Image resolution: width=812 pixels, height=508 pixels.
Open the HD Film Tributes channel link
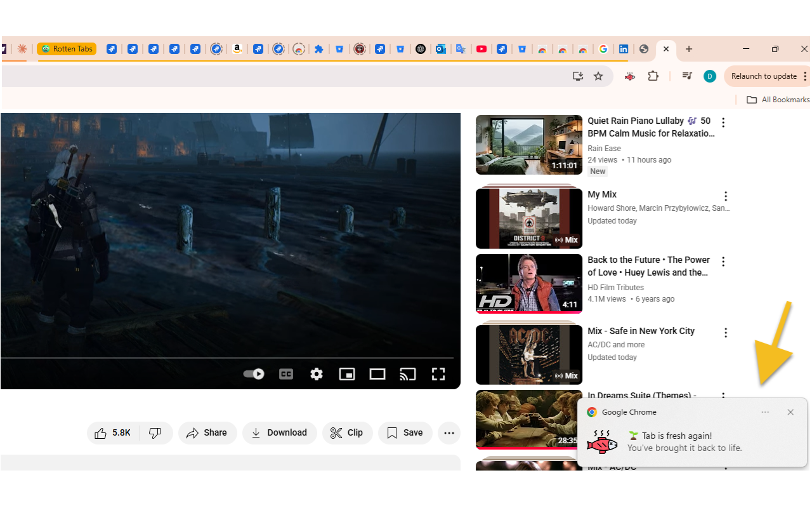coord(615,288)
